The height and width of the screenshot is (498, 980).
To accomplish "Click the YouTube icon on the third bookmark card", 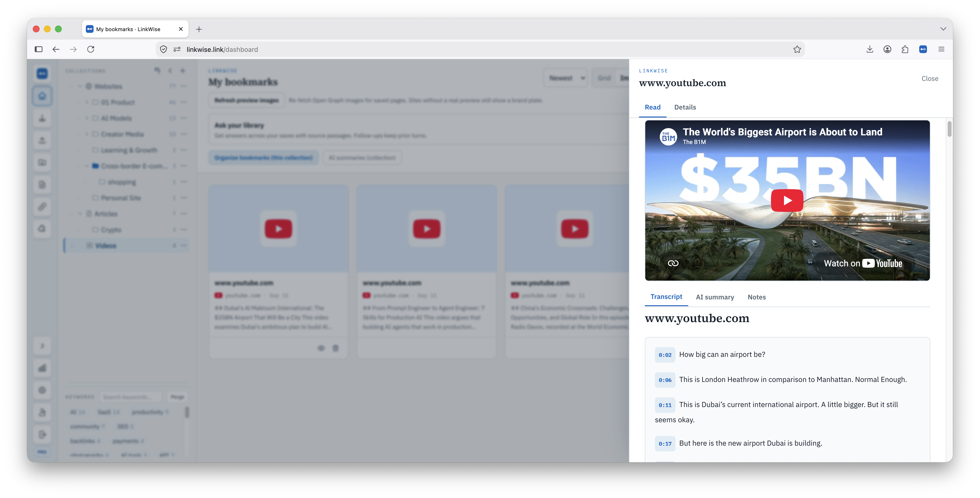I will pos(574,229).
